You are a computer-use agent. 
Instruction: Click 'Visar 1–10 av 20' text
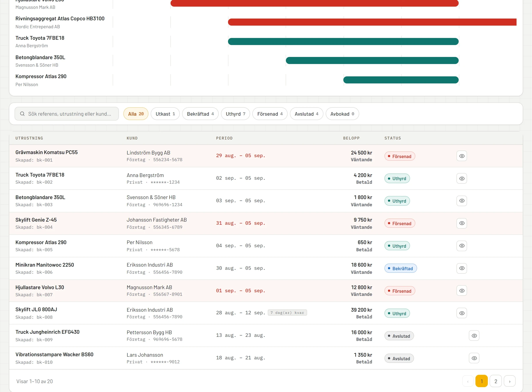[35, 382]
